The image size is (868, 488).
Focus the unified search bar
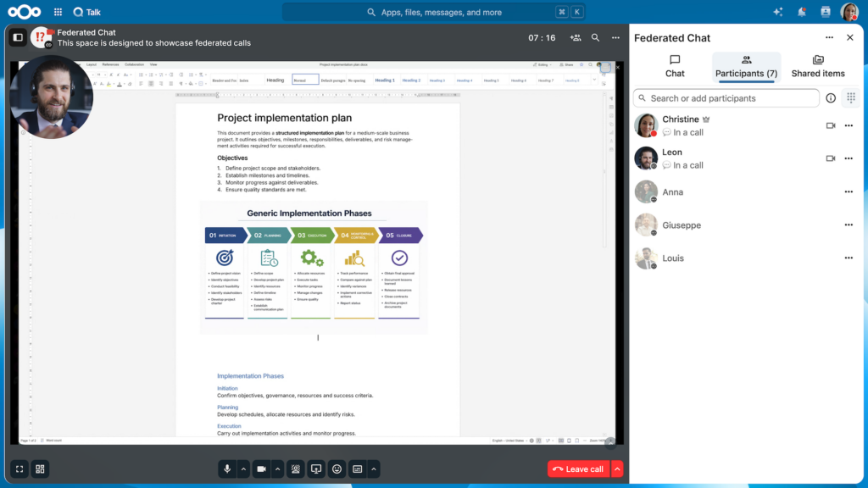[434, 12]
